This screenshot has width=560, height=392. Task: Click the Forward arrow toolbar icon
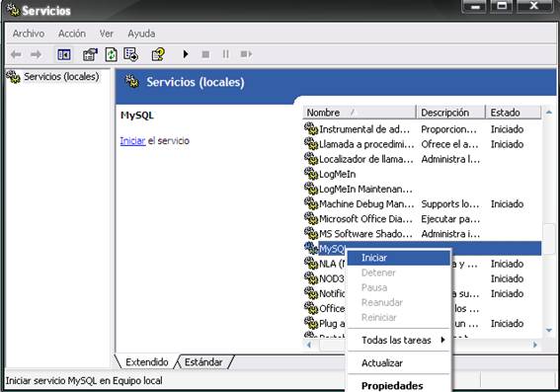click(x=36, y=54)
